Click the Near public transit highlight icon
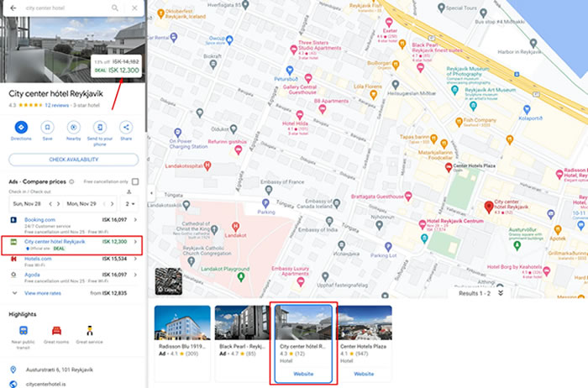588x388 pixels. (24, 331)
